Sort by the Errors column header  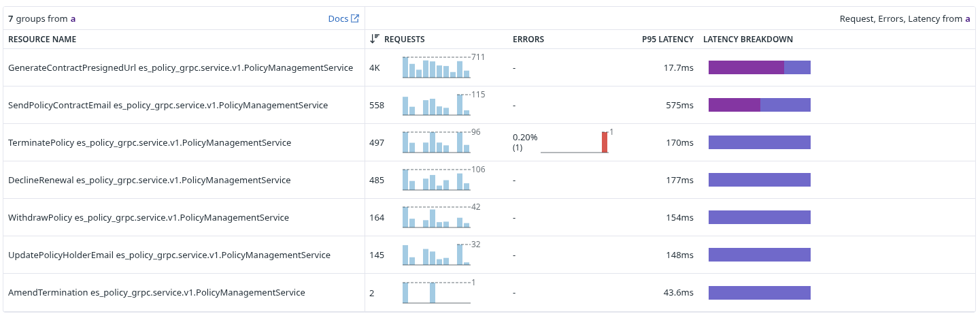pos(528,39)
